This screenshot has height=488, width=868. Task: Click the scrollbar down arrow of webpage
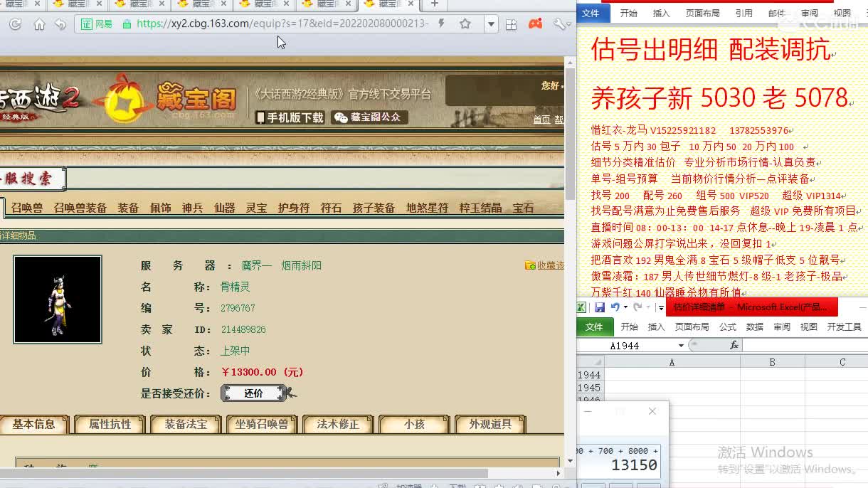tap(570, 460)
